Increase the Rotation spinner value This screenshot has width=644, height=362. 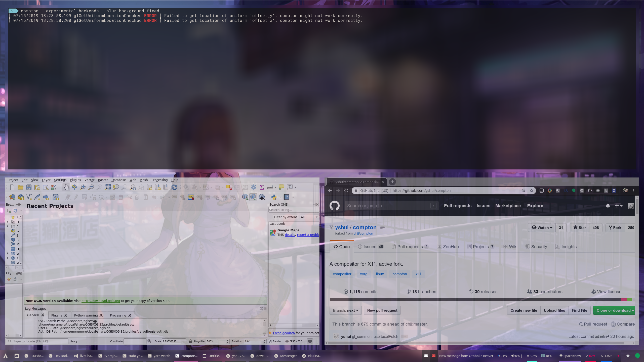[x=264, y=340]
